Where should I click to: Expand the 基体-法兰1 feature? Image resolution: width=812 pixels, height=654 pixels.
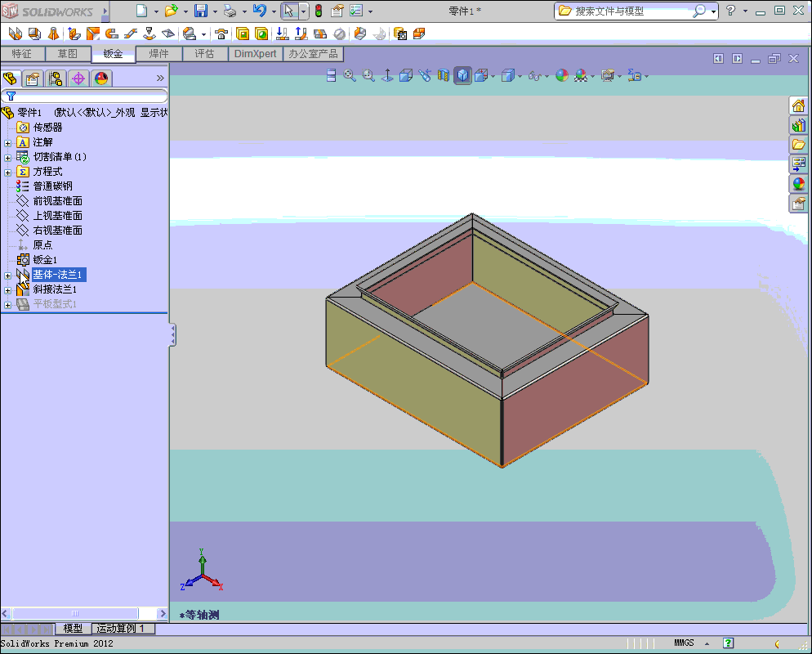(x=8, y=275)
